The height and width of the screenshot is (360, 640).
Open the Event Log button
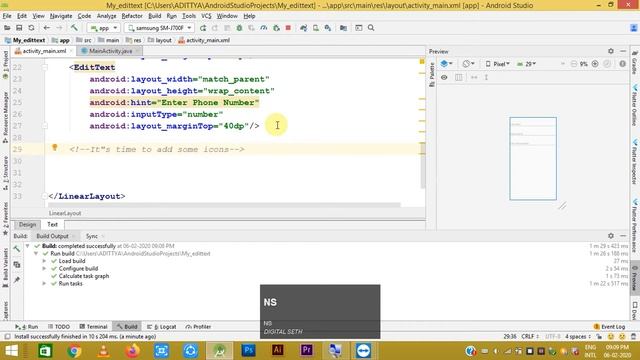coord(609,327)
